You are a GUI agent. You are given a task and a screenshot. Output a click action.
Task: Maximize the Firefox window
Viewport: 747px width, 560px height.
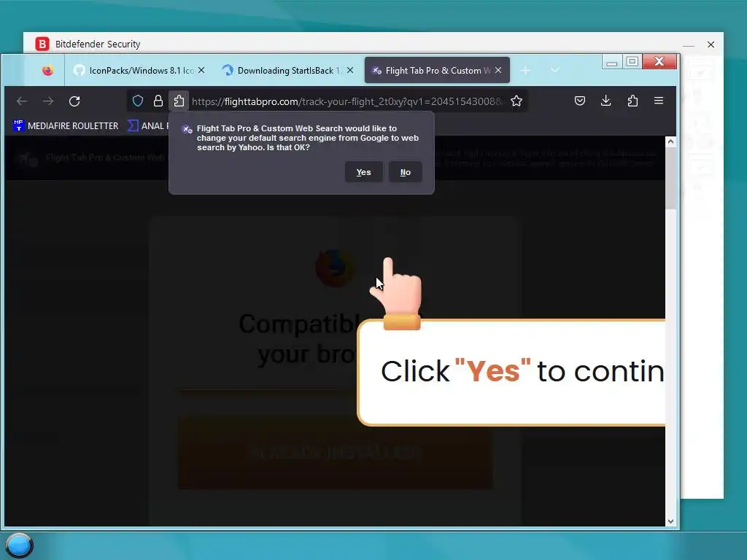point(632,62)
